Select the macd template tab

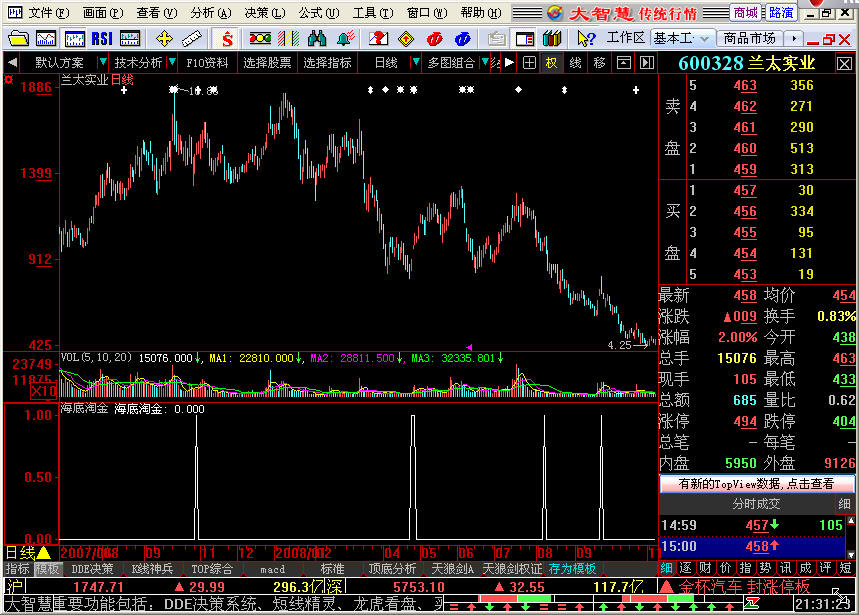[x=272, y=569]
